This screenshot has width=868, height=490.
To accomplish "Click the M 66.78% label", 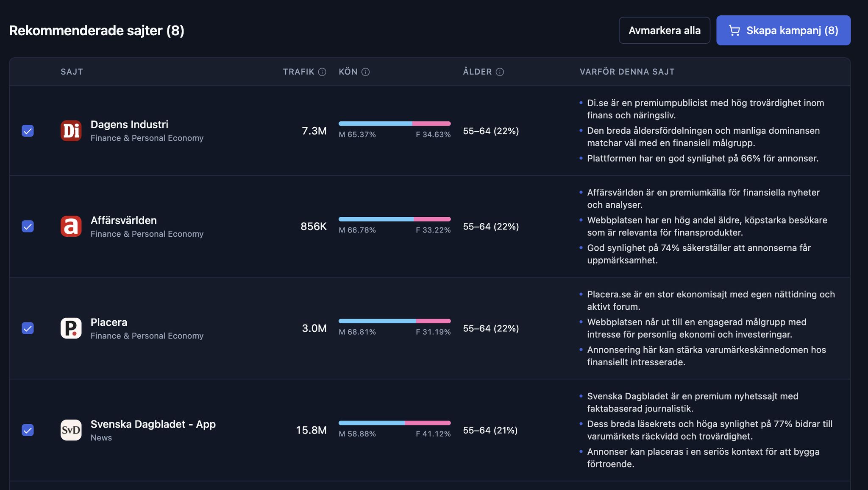I will pos(357,230).
